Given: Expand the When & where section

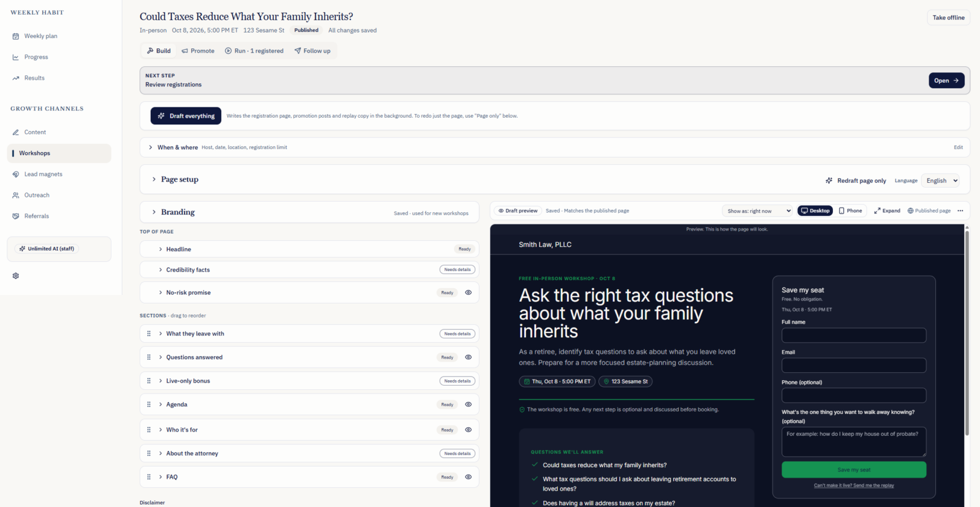Looking at the screenshot, I should [x=555, y=147].
